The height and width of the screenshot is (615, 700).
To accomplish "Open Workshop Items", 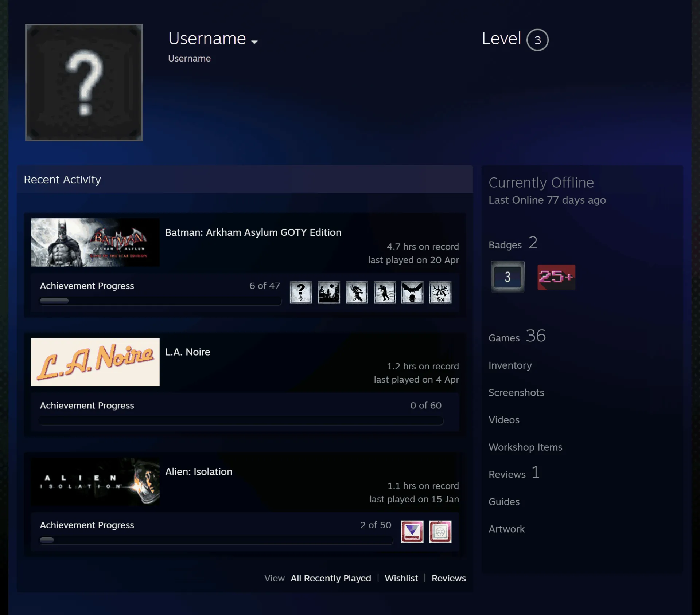I will [525, 447].
